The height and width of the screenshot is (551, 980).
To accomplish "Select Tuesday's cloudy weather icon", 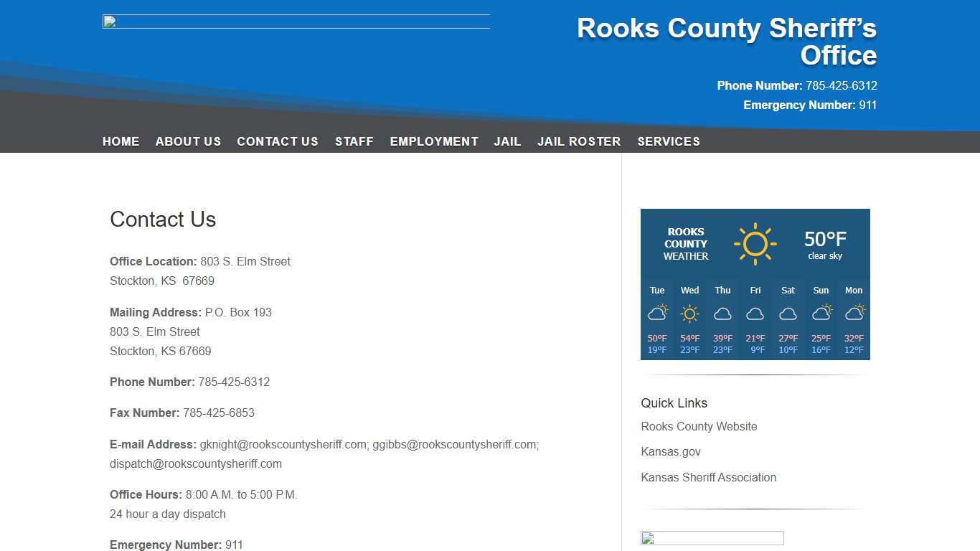I will click(x=656, y=312).
